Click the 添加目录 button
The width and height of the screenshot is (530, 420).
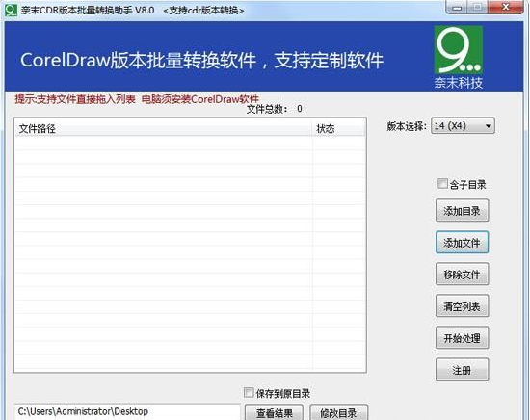pyautogui.click(x=462, y=211)
